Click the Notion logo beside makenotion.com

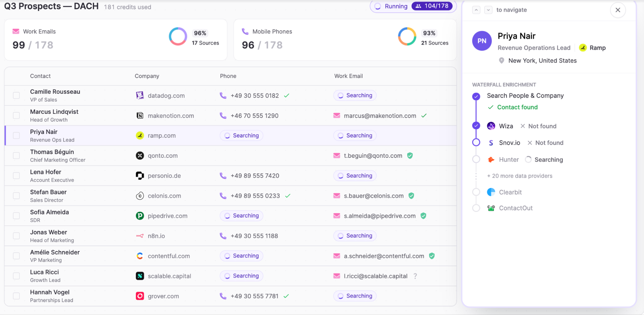(140, 115)
